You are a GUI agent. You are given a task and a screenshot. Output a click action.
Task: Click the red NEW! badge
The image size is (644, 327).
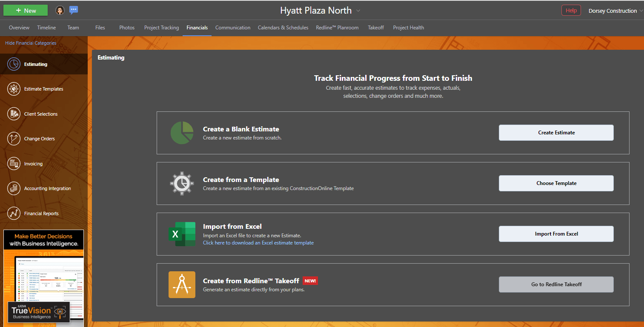310,281
